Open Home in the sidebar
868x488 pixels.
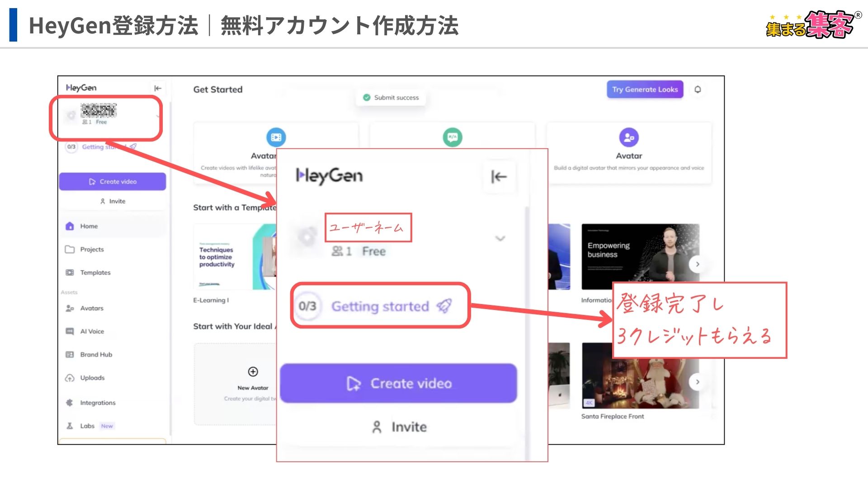click(113, 226)
